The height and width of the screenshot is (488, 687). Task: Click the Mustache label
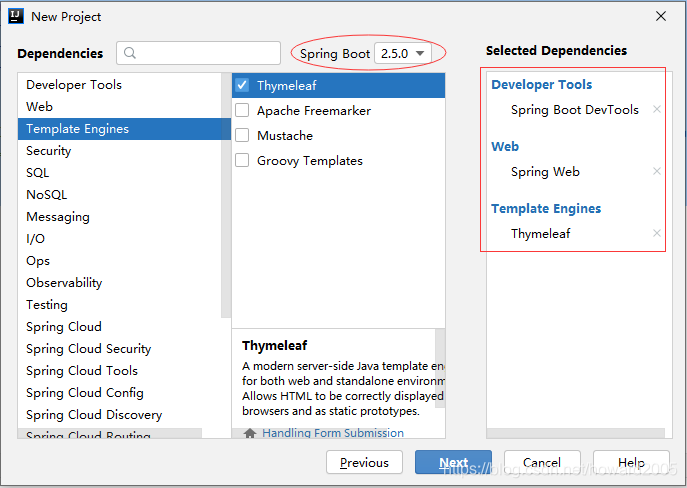pyautogui.click(x=285, y=136)
